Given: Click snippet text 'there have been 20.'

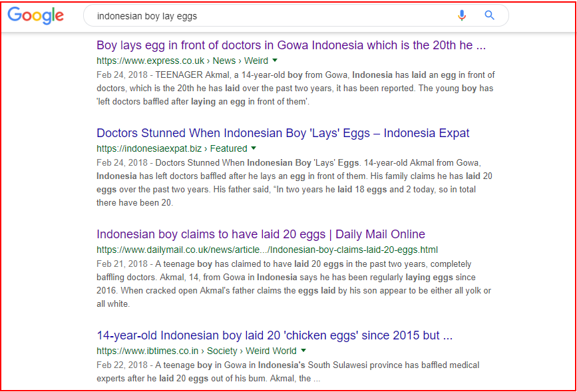Looking at the screenshot, I should click(134, 203).
